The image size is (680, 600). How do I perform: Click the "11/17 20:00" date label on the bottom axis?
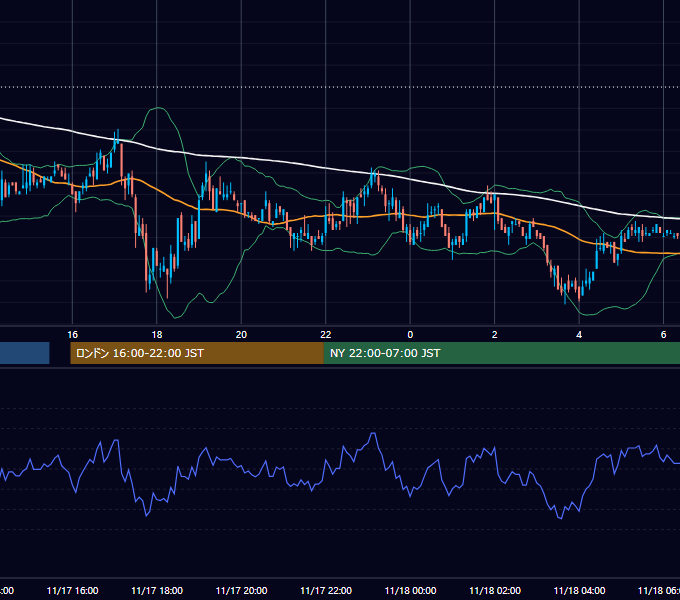pos(242,590)
